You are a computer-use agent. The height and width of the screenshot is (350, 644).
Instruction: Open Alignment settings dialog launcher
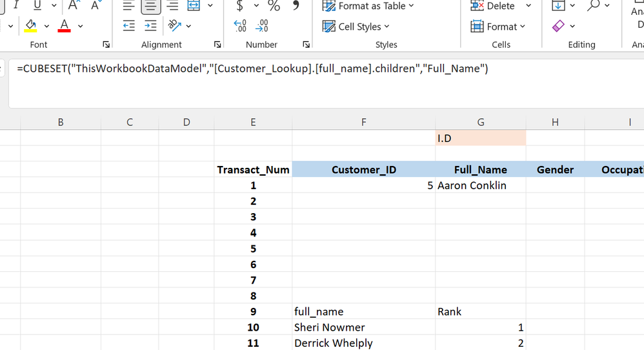217,45
